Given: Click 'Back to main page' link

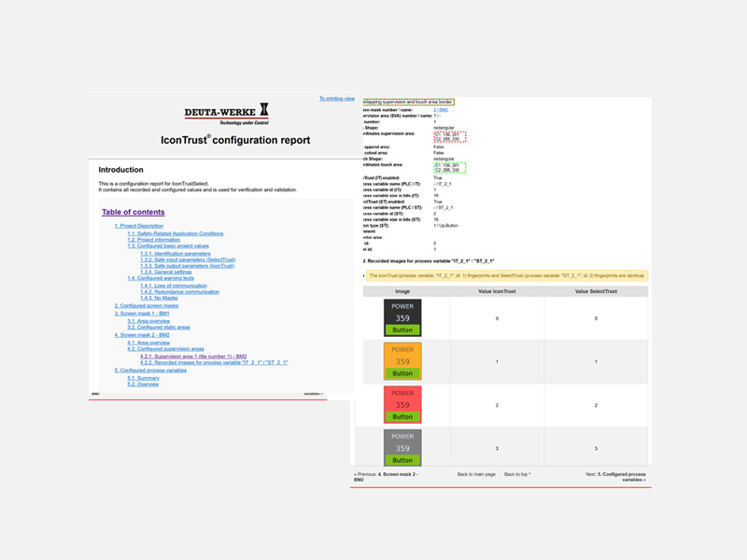Looking at the screenshot, I should coord(476,474).
